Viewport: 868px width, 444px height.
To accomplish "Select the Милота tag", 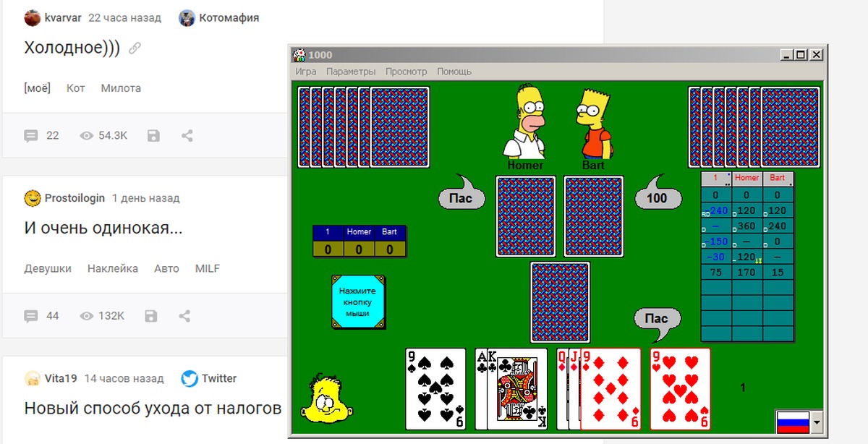I will [x=121, y=88].
